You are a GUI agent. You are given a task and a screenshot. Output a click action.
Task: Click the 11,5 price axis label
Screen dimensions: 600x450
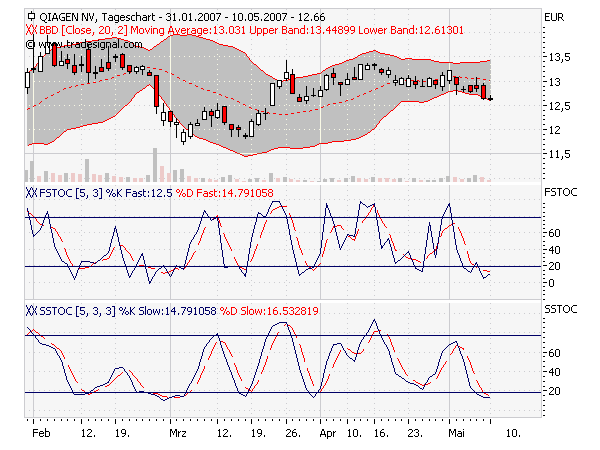(x=559, y=154)
